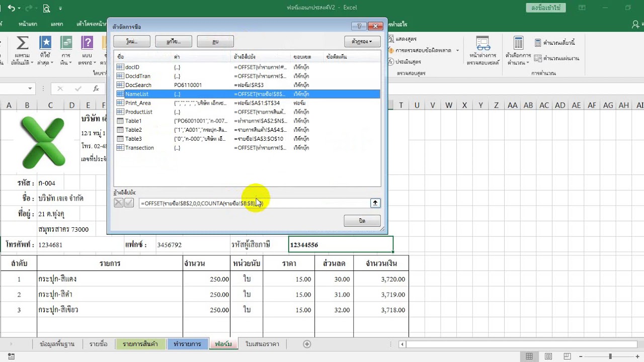644x362 pixels.
Task: Click the Calculate Now icon
Action: [x=538, y=43]
